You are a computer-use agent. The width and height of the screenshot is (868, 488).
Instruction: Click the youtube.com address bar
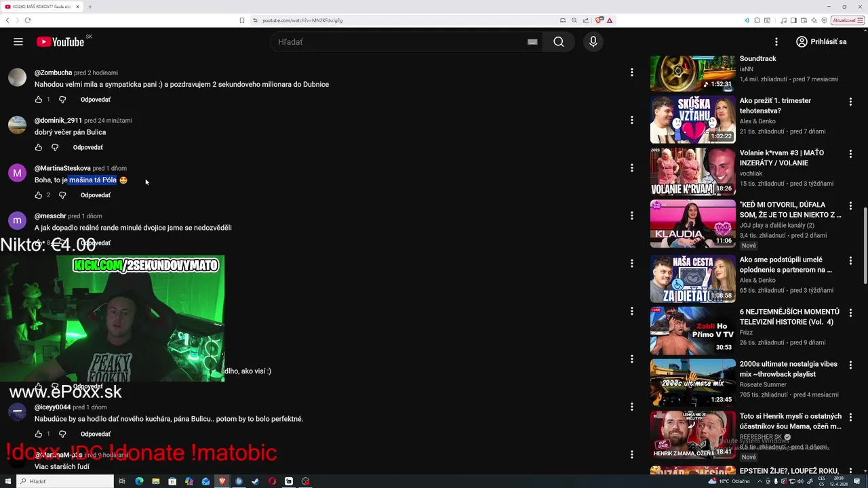[407, 20]
